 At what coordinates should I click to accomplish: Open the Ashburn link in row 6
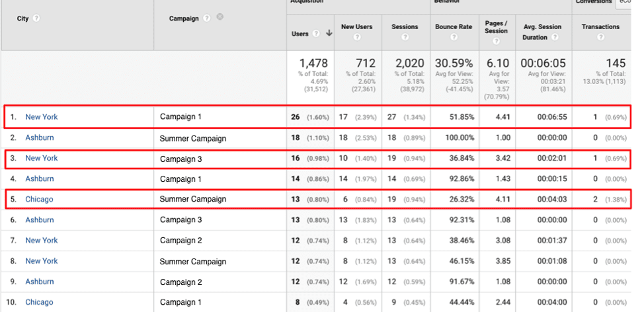click(x=40, y=219)
